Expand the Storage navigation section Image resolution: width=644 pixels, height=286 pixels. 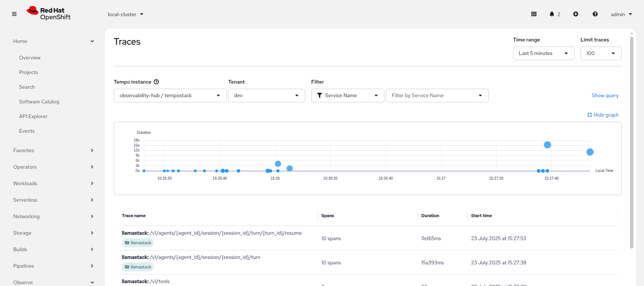click(x=54, y=233)
